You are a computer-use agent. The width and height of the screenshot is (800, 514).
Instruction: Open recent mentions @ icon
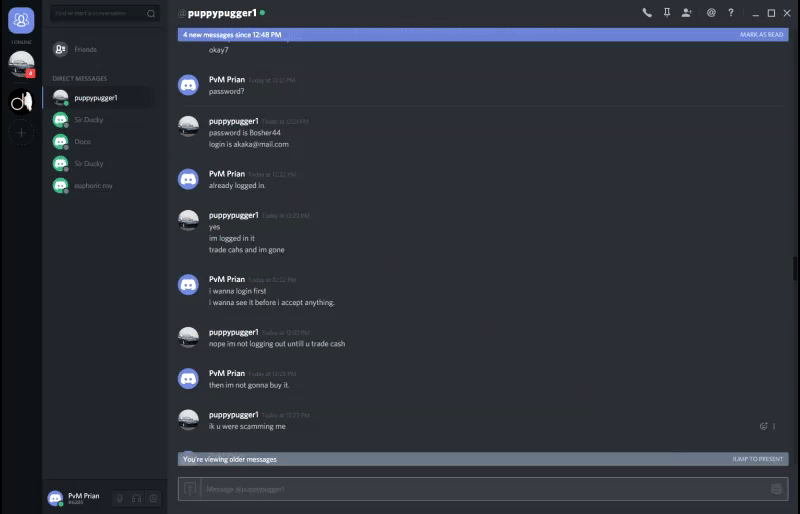pyautogui.click(x=711, y=13)
